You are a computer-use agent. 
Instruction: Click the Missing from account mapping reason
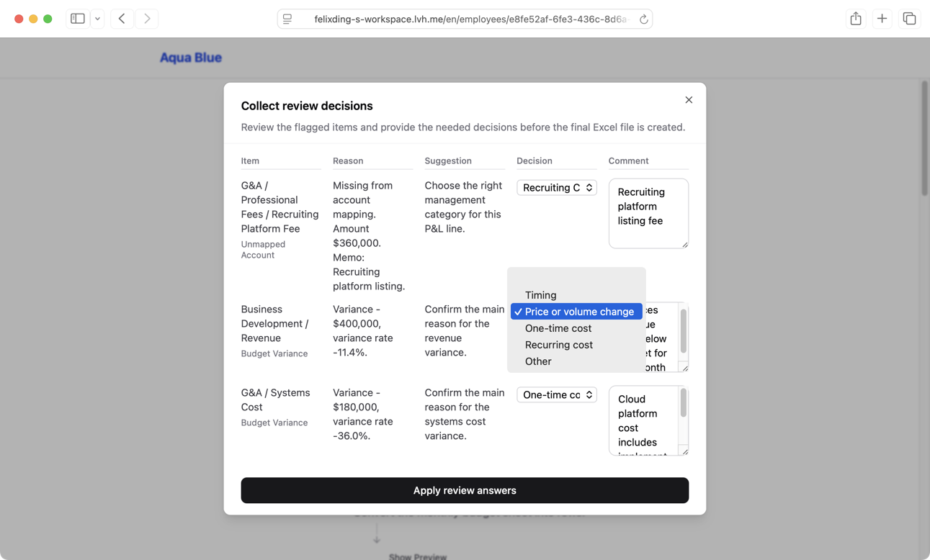(x=369, y=235)
